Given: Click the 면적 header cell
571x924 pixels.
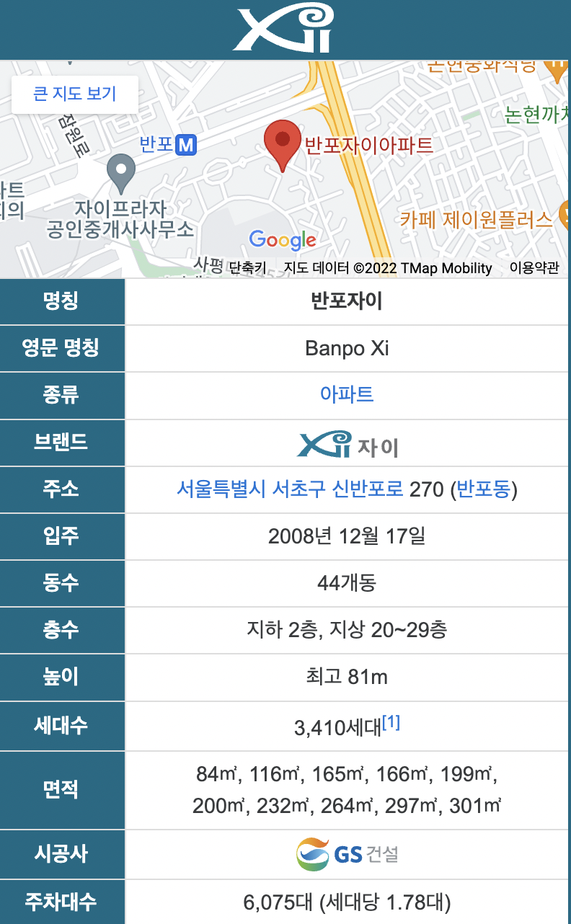Looking at the screenshot, I should pyautogui.click(x=62, y=790).
